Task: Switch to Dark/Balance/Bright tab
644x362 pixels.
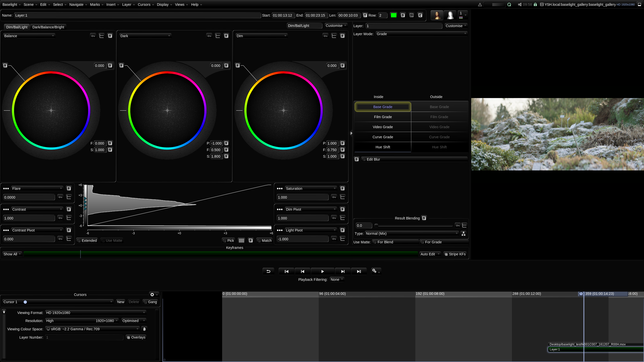Action: point(48,27)
